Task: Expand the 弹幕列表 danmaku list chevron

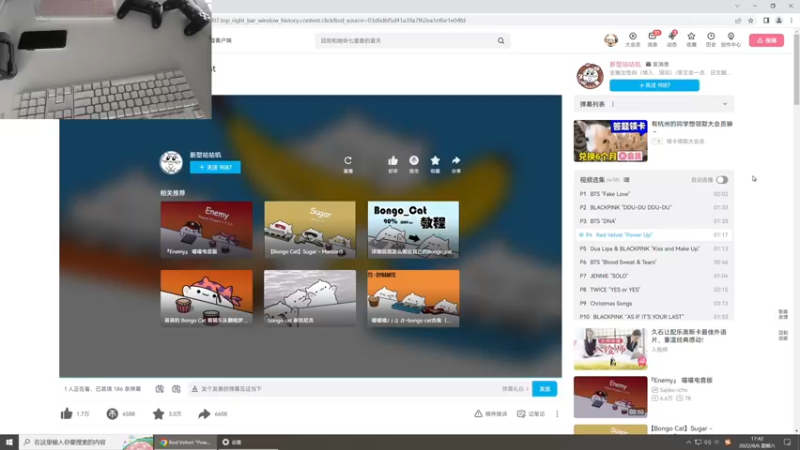Action: (724, 104)
